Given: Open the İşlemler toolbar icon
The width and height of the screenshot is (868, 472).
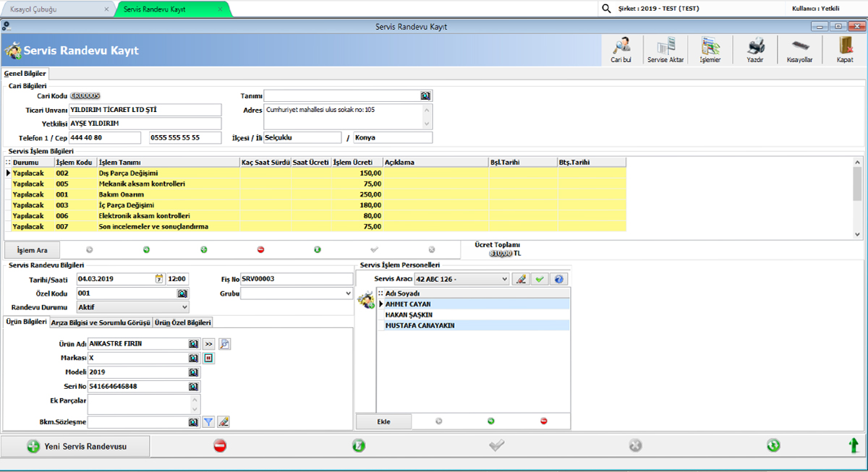Looking at the screenshot, I should click(x=710, y=48).
